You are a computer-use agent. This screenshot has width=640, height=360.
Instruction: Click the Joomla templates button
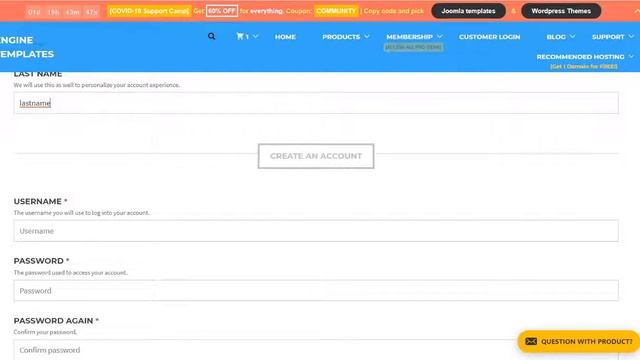pyautogui.click(x=468, y=11)
